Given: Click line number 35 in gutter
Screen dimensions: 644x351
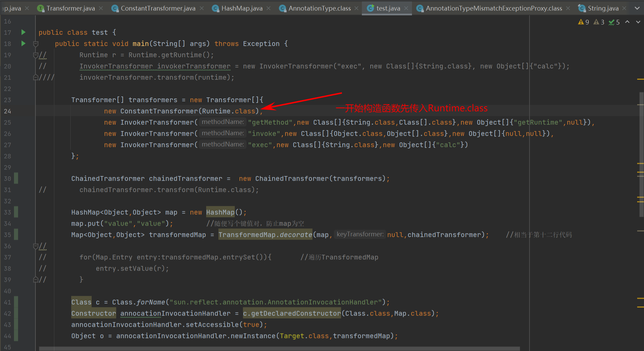Looking at the screenshot, I should pos(7,235).
